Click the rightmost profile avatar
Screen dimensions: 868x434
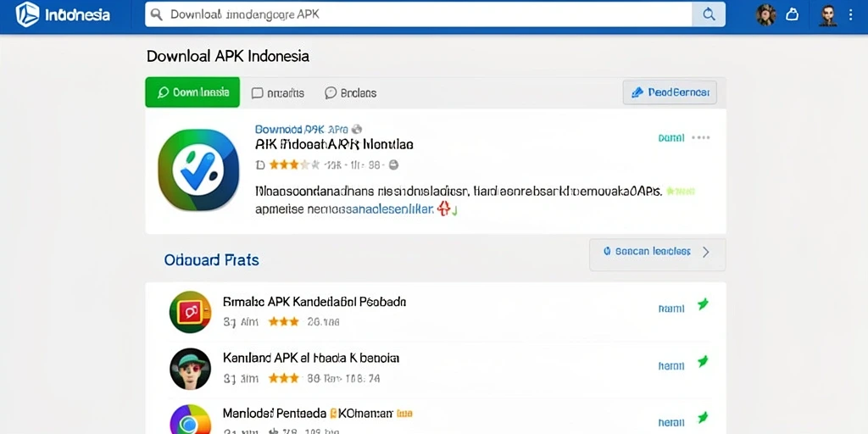[828, 15]
